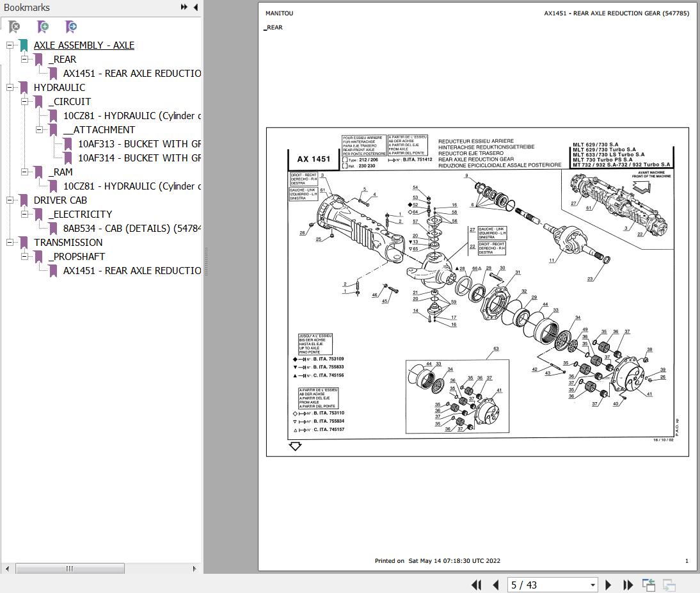This screenshot has height=593, width=700.
Task: Go to the previous page
Action: point(495,585)
